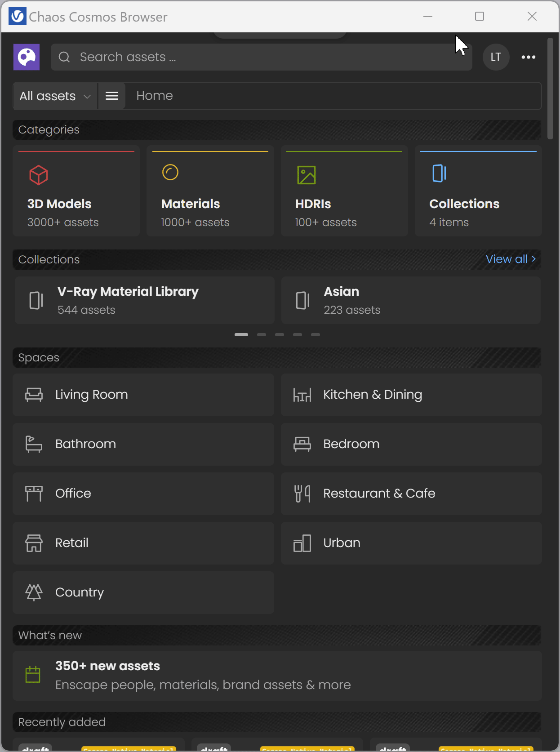Select the first carousel page indicator
This screenshot has width=560, height=752.
[241, 334]
